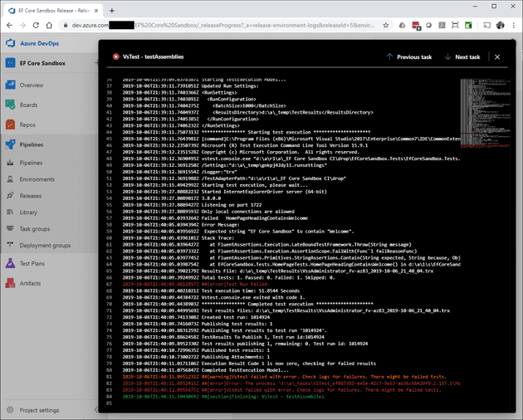Open the Repos menu item
The height and width of the screenshot is (420, 523).
point(27,125)
